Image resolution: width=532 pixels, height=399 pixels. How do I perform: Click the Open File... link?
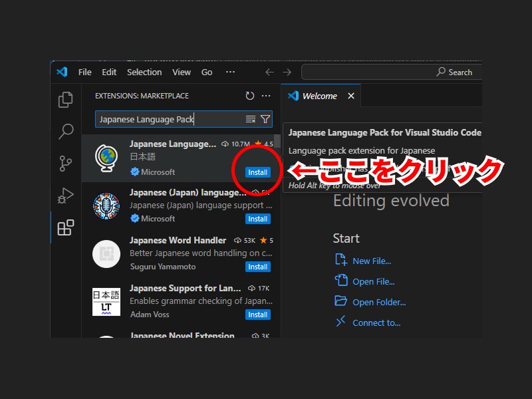374,281
